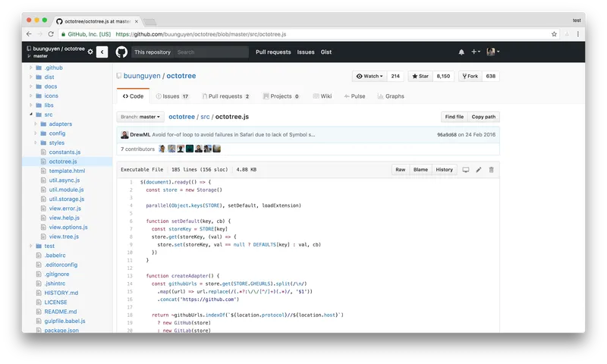This screenshot has width=607, height=364.
Task: Open .gitignore in the file tree
Action: 56,274
